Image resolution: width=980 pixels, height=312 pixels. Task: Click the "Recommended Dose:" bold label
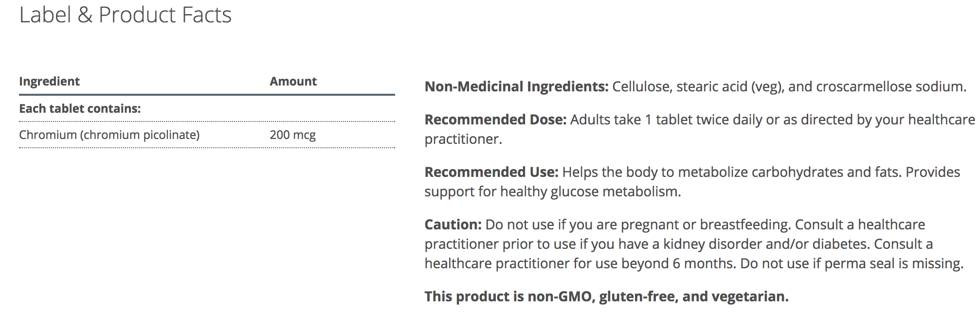(495, 120)
